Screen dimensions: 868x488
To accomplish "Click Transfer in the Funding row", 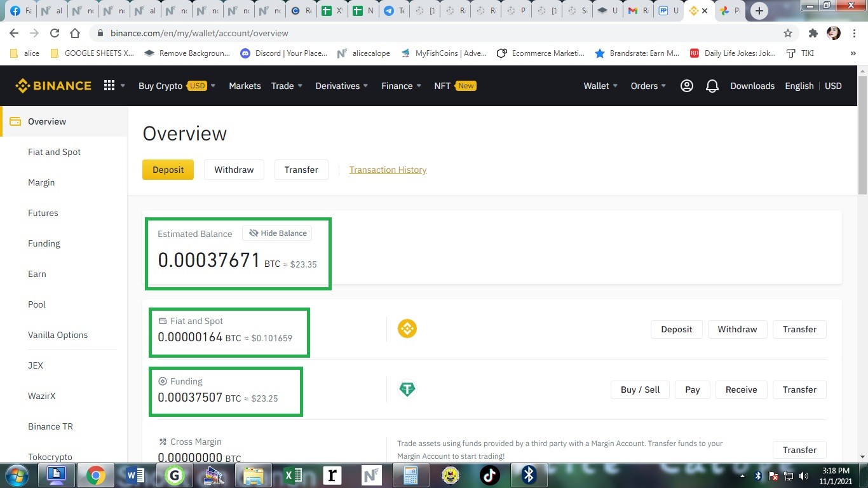I will pos(799,390).
